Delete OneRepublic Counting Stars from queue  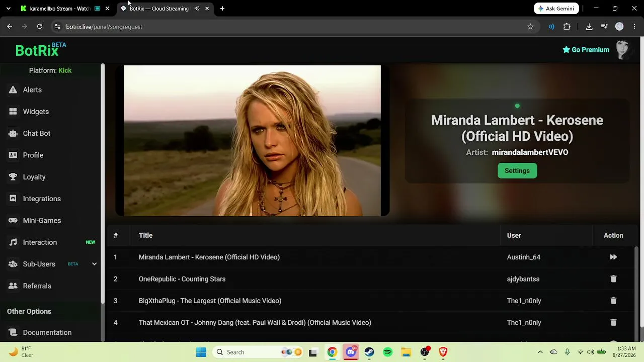pyautogui.click(x=613, y=279)
